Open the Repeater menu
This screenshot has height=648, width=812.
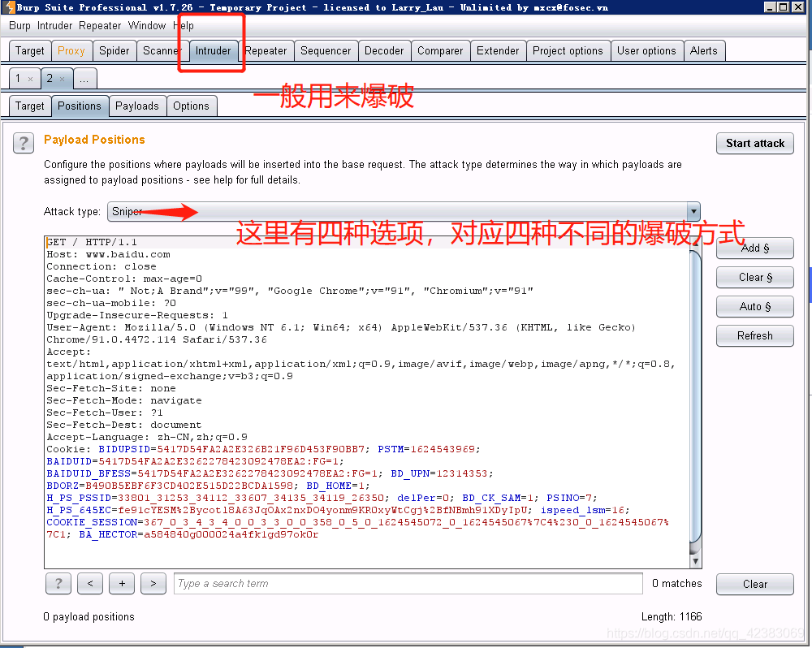click(x=100, y=25)
